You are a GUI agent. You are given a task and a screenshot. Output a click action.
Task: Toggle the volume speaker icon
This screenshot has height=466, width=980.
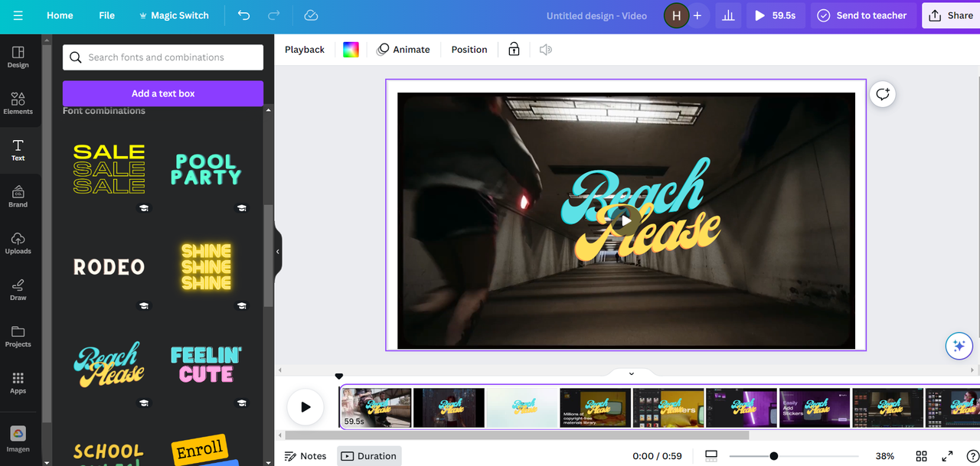(x=546, y=50)
